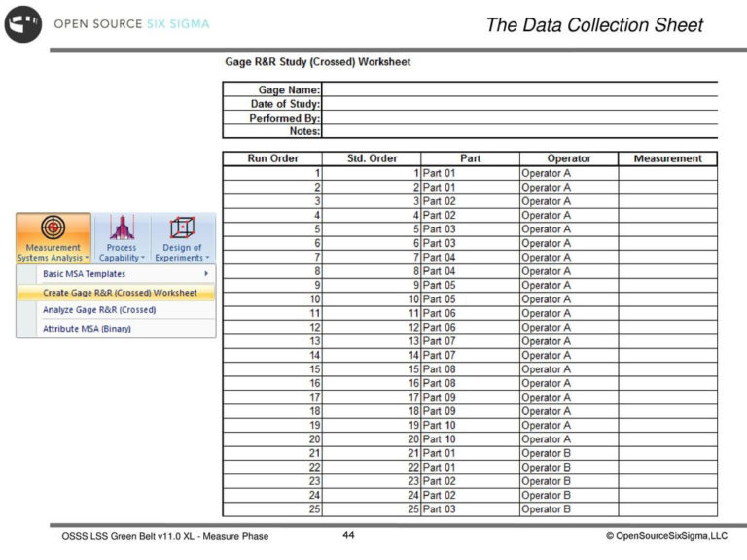Image resolution: width=747 pixels, height=560 pixels.
Task: Select the Measurement column header
Action: tap(668, 158)
